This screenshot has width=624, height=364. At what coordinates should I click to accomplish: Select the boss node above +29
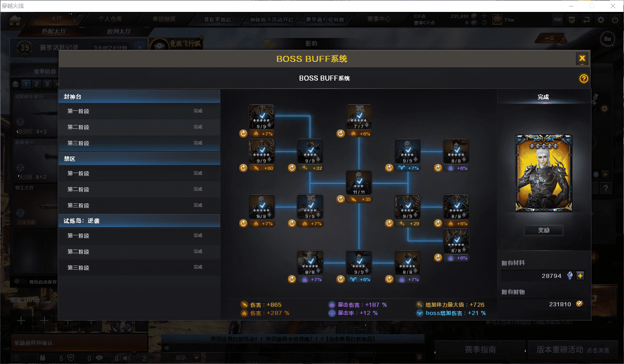click(408, 207)
